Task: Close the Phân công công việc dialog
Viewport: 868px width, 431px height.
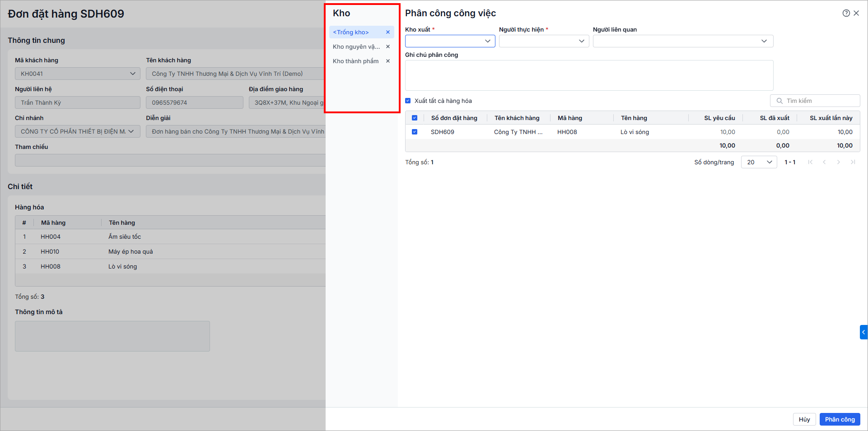Action: tap(856, 13)
